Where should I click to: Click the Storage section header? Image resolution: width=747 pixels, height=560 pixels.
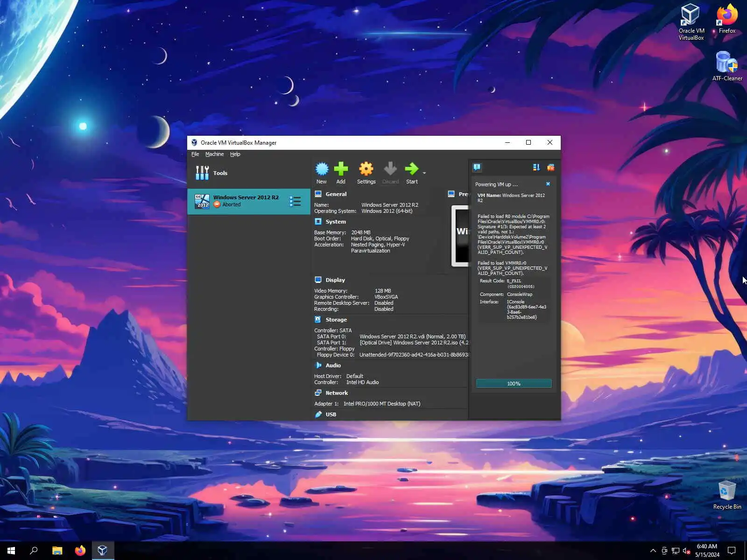coord(336,320)
